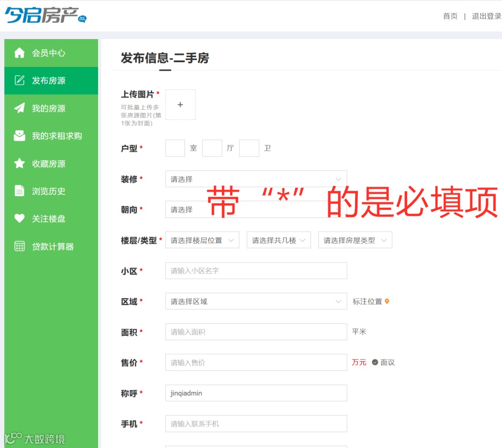The width and height of the screenshot is (502, 448).
Task: Open 收藏房源 in sidebar
Action: 51,164
